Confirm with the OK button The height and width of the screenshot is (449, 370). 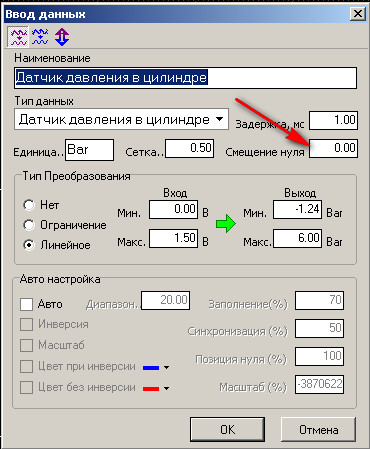pyautogui.click(x=228, y=429)
